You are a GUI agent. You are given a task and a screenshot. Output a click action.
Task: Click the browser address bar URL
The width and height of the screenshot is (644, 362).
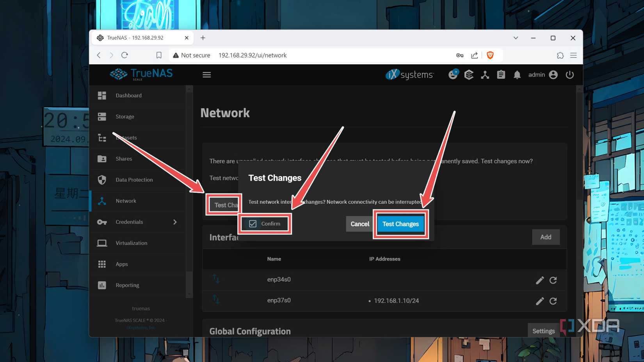click(253, 55)
